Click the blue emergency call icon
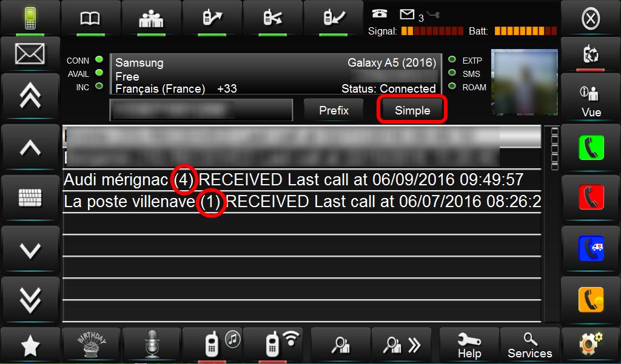The width and height of the screenshot is (621, 364). click(x=591, y=248)
